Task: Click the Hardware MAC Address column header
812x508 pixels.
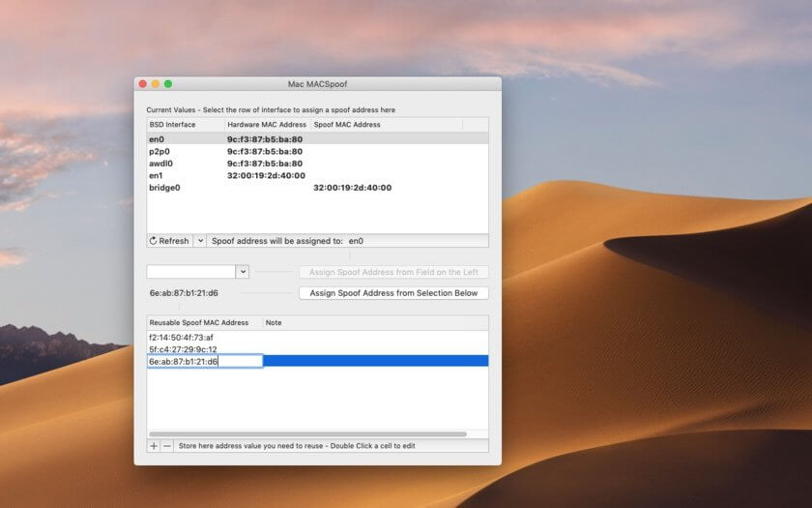Action: pyautogui.click(x=267, y=125)
